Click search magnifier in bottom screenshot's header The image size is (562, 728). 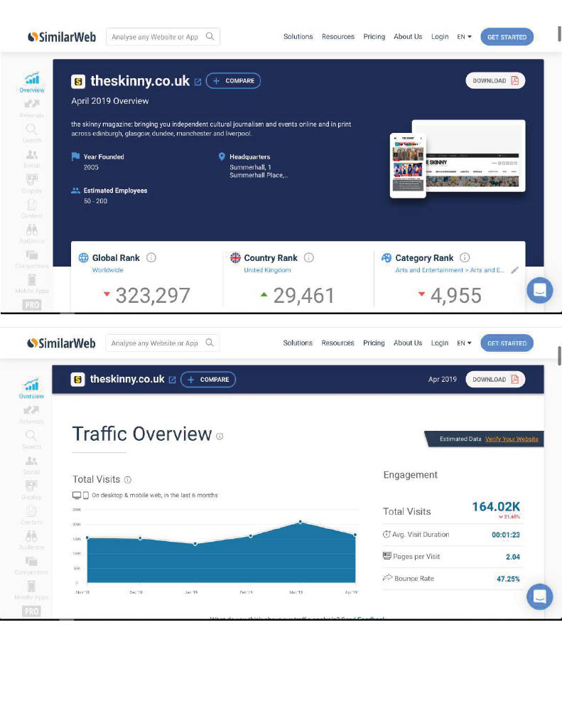pos(210,343)
